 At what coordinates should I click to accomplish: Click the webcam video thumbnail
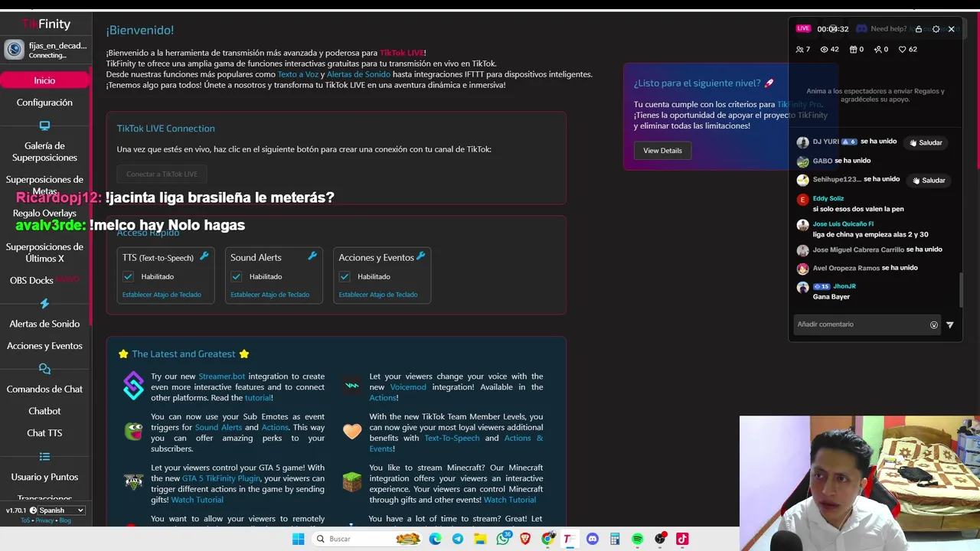860,484
